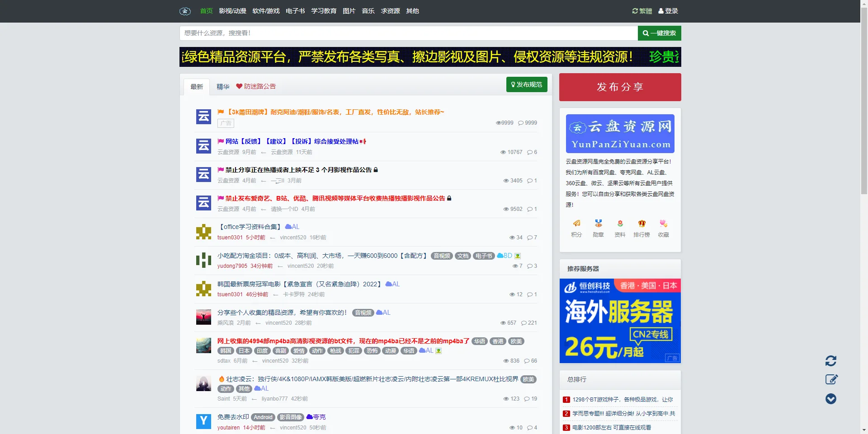This screenshot has height=434, width=868.
Task: Click the refresh icon on the right edge
Action: 831,361
